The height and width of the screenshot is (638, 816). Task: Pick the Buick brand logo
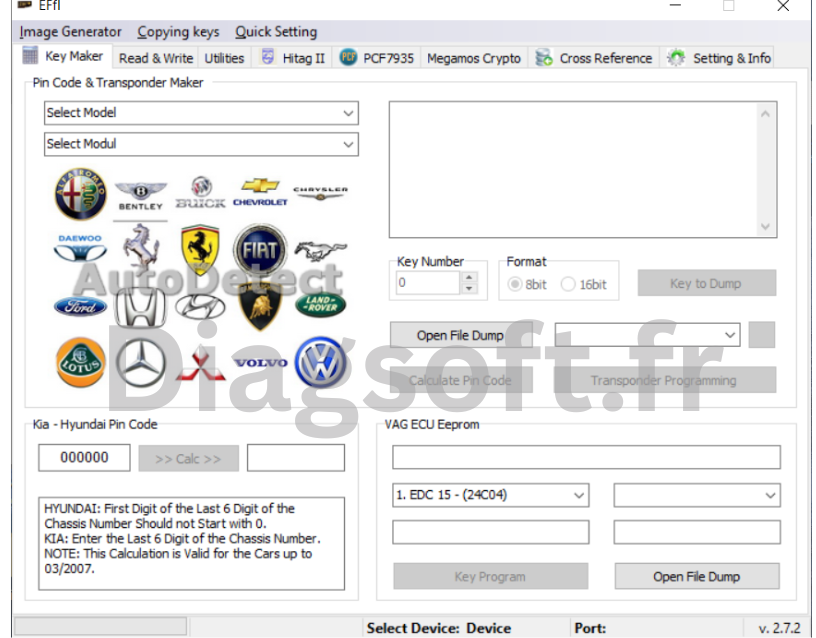[x=200, y=193]
